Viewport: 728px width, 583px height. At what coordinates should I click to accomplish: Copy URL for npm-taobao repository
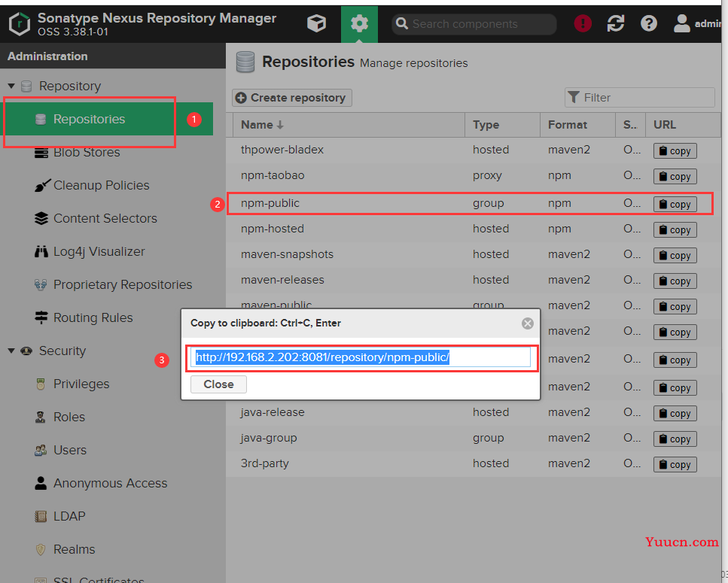(675, 176)
